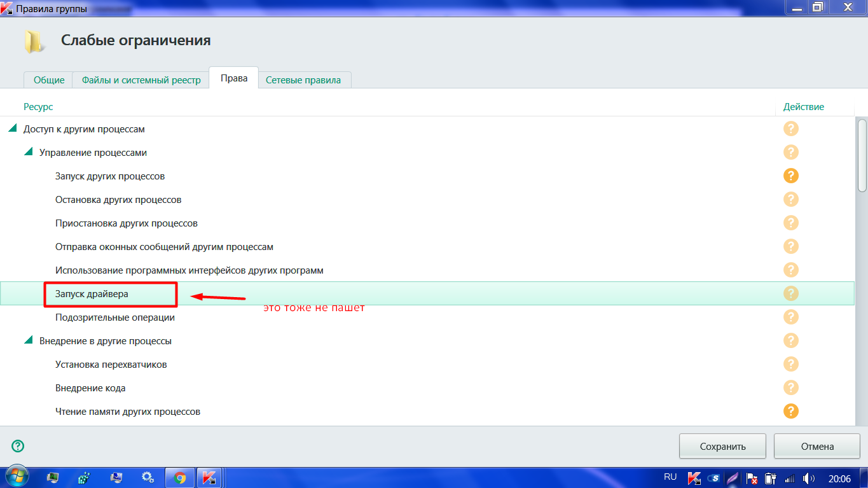The image size is (868, 488).
Task: Click the Доступ к другим процессам label
Action: [85, 129]
